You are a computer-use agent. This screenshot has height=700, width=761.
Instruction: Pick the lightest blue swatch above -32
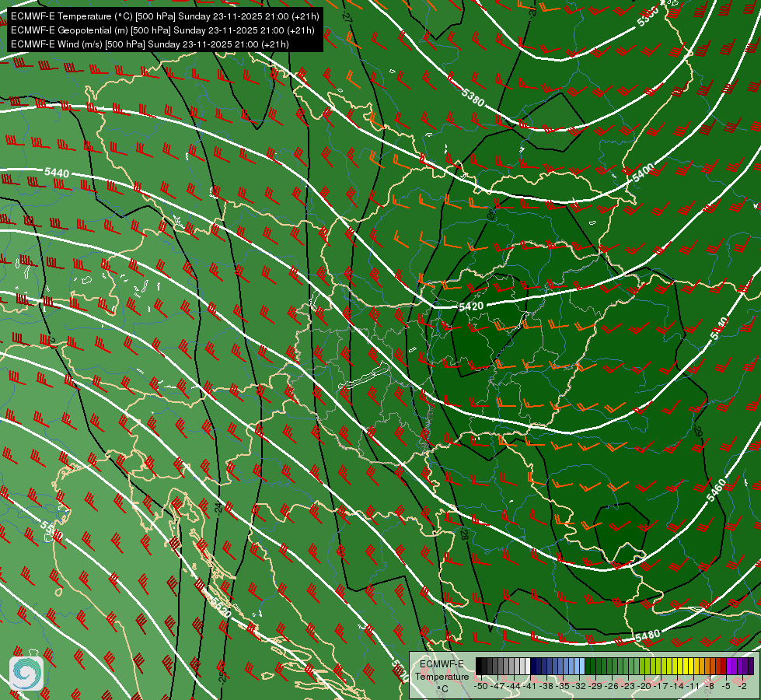click(x=582, y=666)
